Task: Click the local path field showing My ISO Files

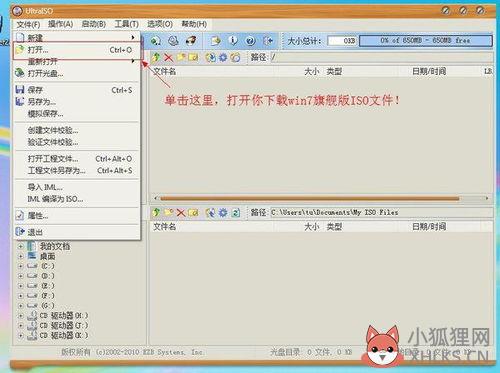Action: [381, 212]
